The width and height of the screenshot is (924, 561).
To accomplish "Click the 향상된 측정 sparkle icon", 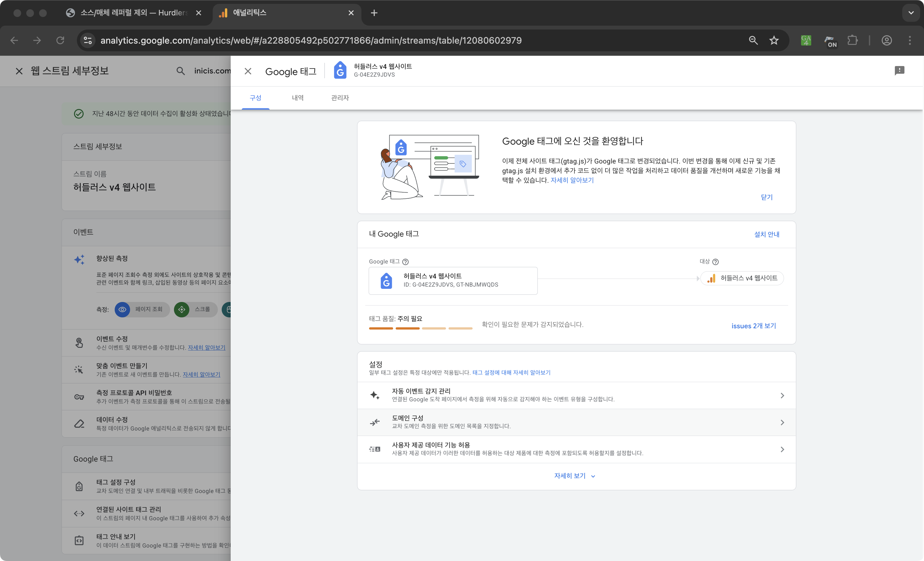I will (79, 260).
